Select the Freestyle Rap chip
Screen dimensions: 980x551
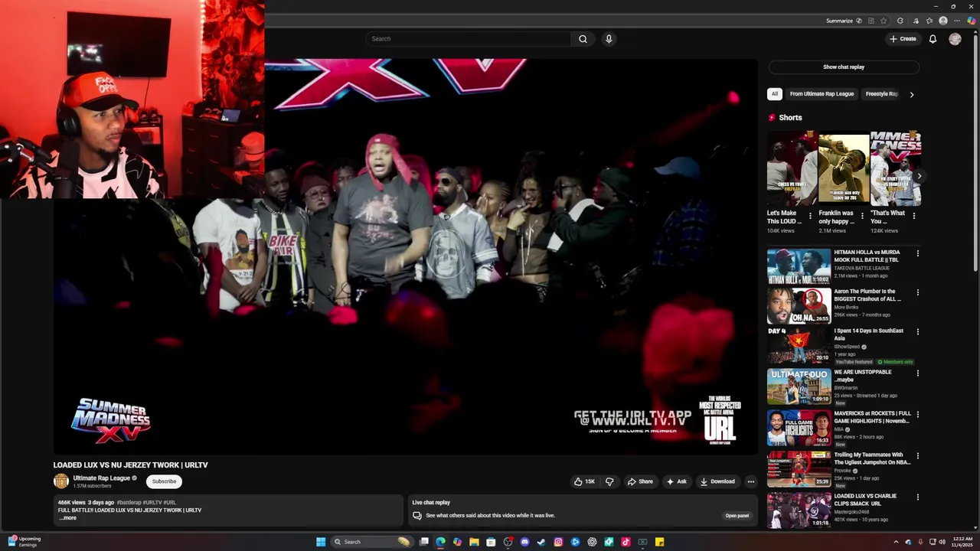pyautogui.click(x=881, y=94)
